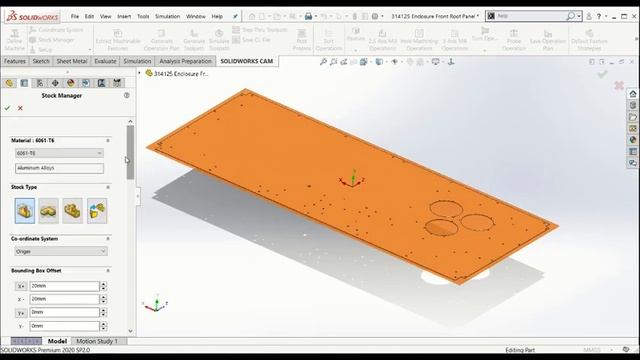Viewport: 640px width, 360px height.
Task: Open the search options dropdown arrow
Action: coord(579,16)
